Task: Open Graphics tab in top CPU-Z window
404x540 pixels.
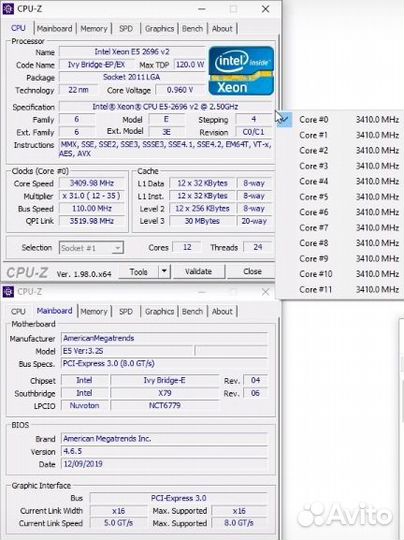Action: (x=159, y=29)
